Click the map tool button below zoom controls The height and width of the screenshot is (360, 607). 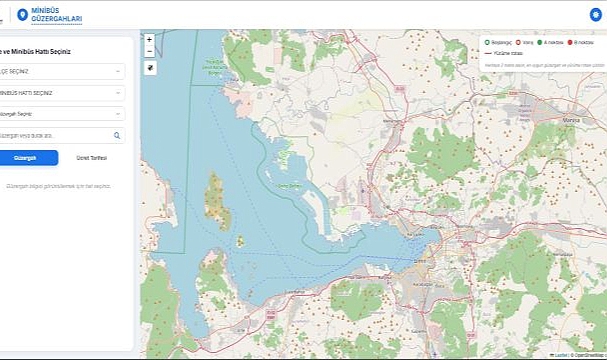tap(150, 68)
